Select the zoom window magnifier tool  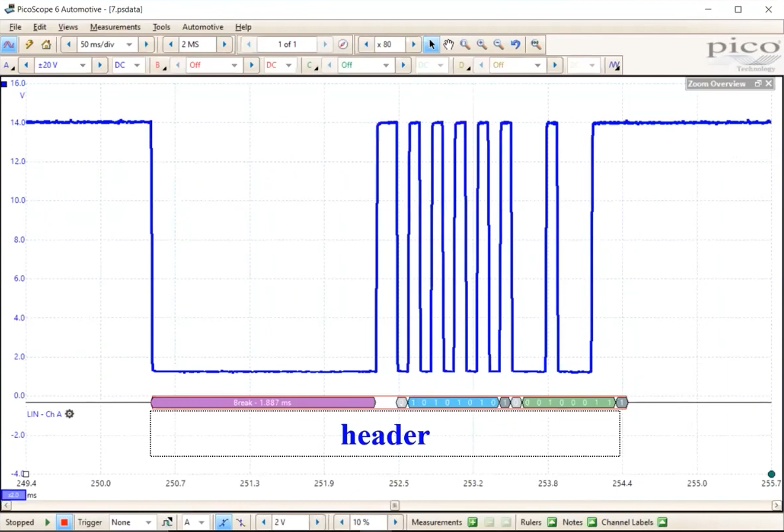coord(465,44)
